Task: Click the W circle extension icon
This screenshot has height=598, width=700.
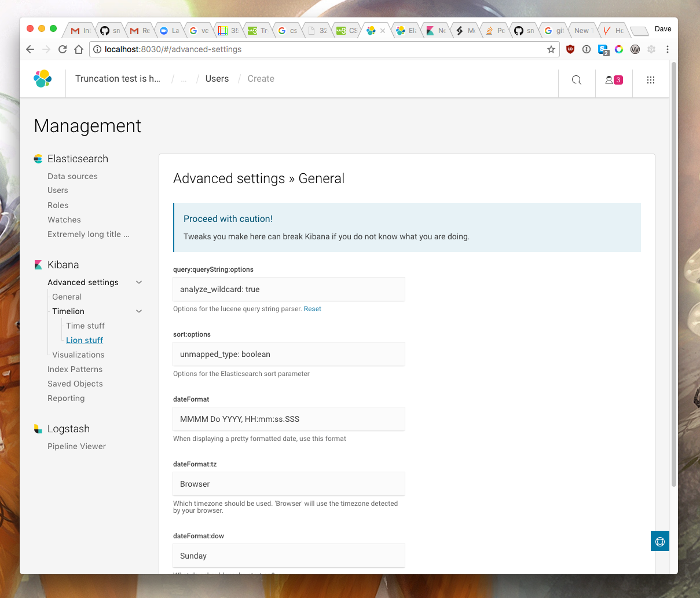Action: click(x=635, y=49)
